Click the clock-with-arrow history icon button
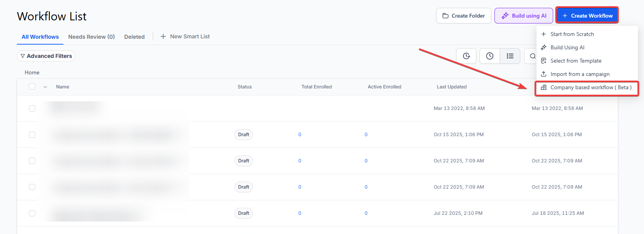 point(466,56)
